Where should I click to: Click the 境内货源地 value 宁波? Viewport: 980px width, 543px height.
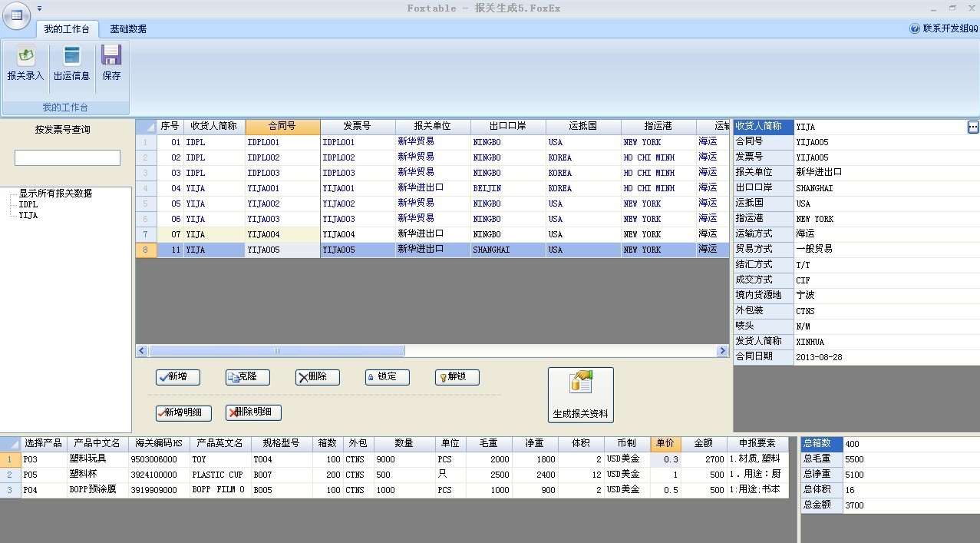(886, 296)
